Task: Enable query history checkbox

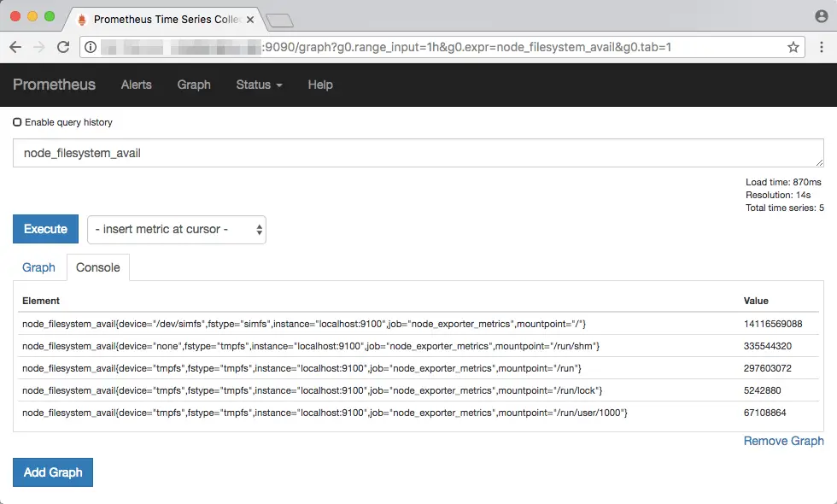Action: coord(17,122)
